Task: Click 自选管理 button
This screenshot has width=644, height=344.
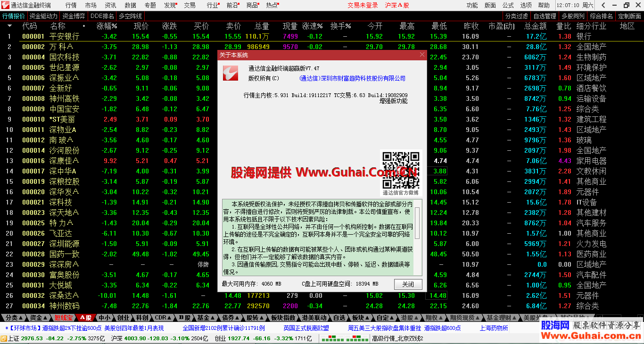Action: click(x=545, y=16)
